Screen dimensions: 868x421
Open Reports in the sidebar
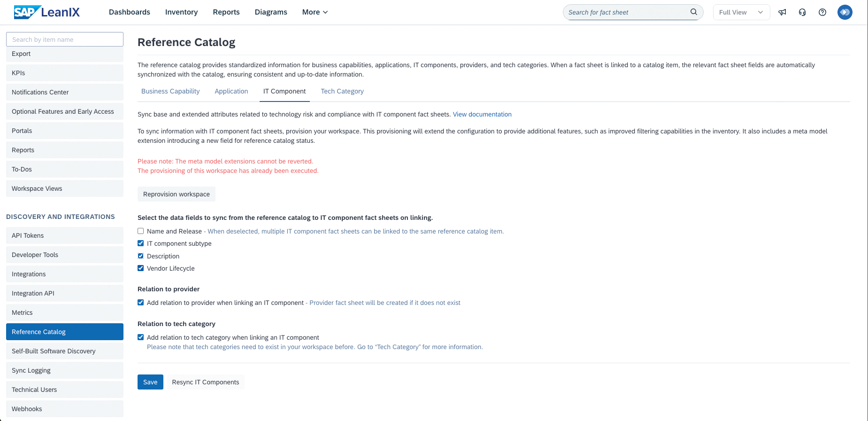tap(65, 150)
